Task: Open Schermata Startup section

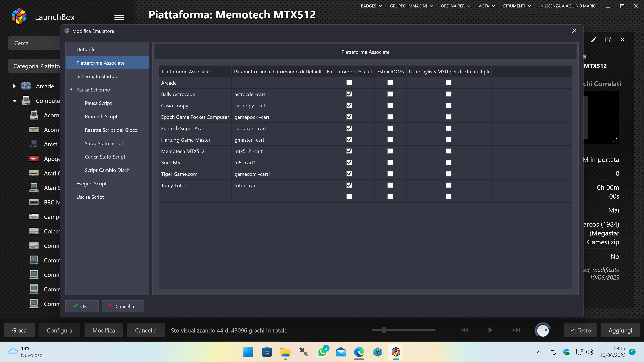Action: coord(107,76)
